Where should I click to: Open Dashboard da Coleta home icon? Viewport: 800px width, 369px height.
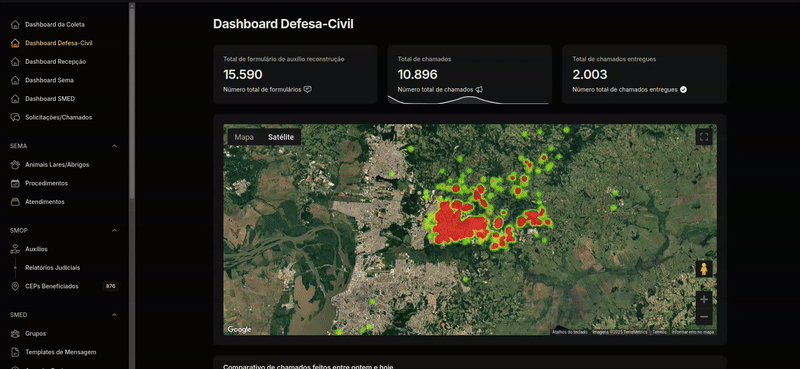tap(15, 24)
